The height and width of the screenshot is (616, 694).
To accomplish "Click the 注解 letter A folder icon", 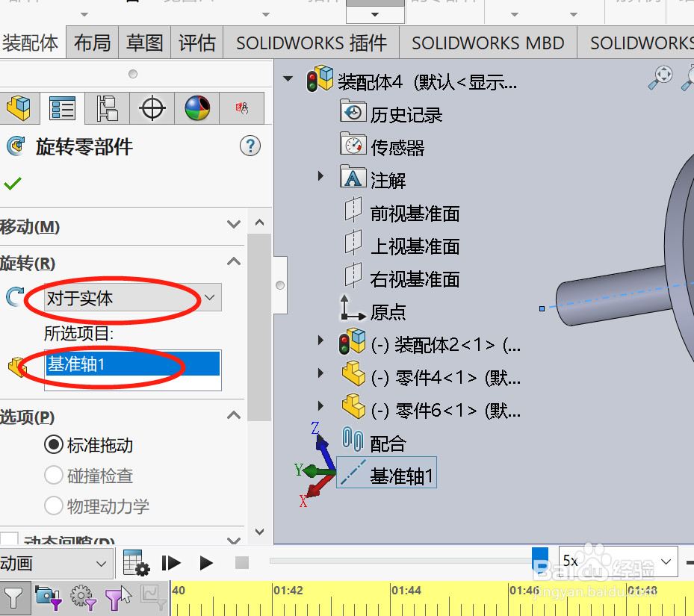I will click(x=353, y=176).
